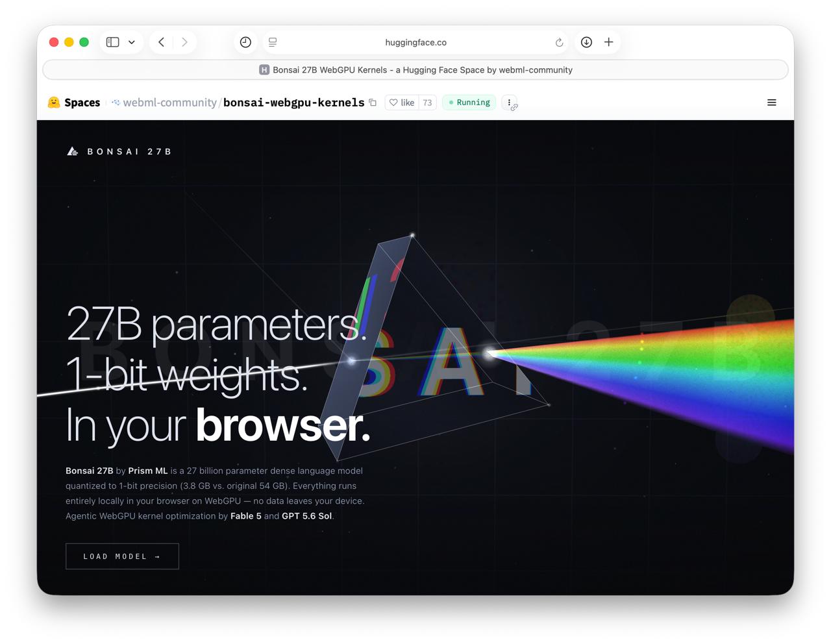Toggle the Safari sidebar icon
This screenshot has width=831, height=644.
click(x=112, y=42)
